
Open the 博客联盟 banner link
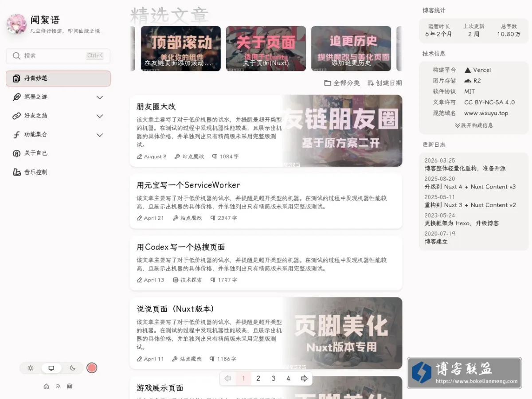click(x=464, y=373)
